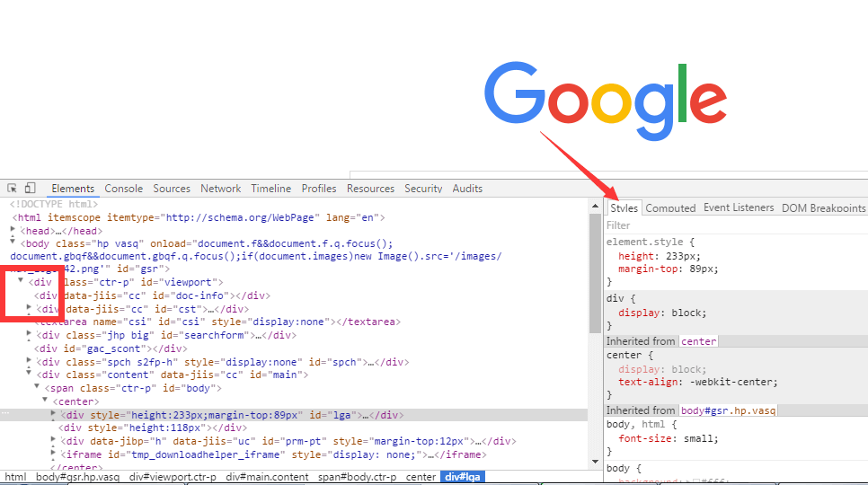Image resolution: width=868 pixels, height=485 pixels.
Task: Expand the tmp_downloadhelper_iframe node
Action: tap(54, 454)
